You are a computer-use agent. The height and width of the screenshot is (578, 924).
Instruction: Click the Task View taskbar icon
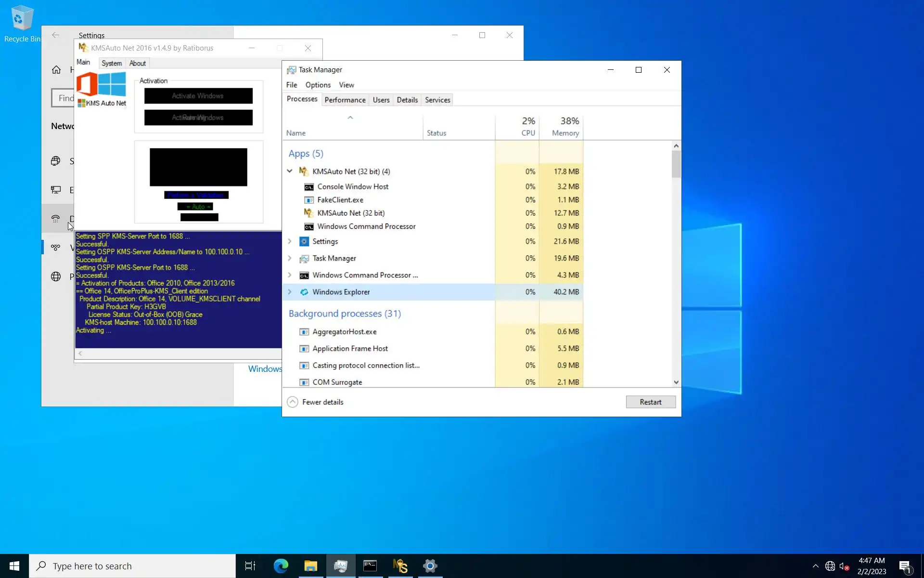(x=250, y=566)
